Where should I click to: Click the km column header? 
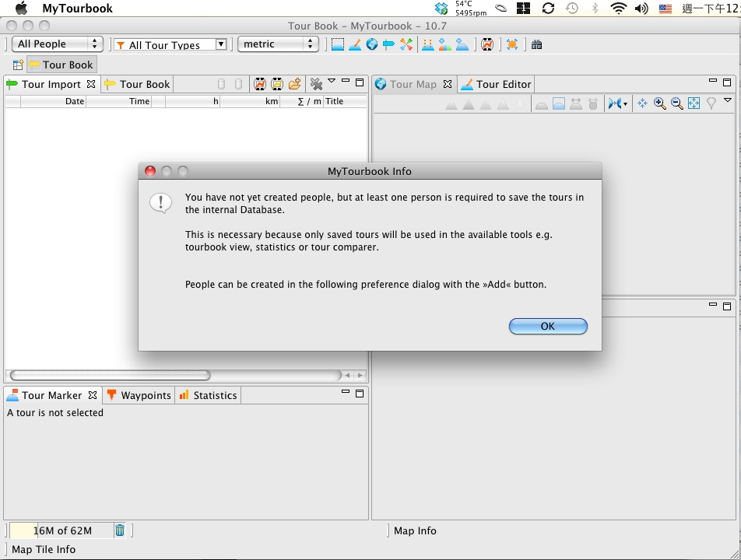pos(250,101)
